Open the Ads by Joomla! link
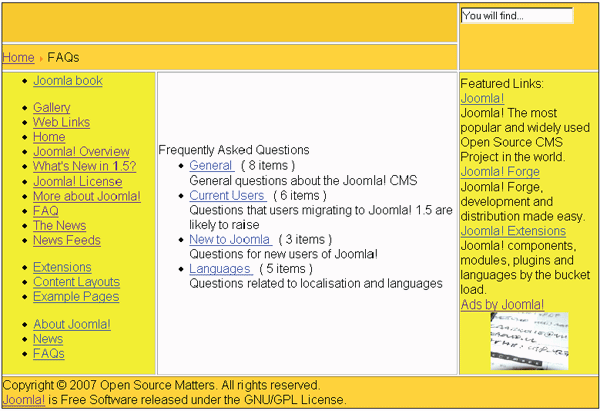The width and height of the screenshot is (600, 411). tap(502, 305)
